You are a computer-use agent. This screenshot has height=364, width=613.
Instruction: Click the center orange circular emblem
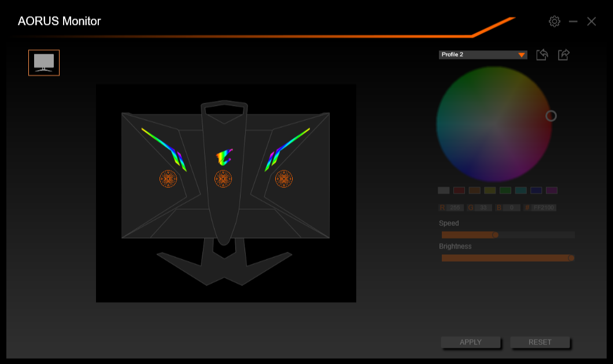223,179
